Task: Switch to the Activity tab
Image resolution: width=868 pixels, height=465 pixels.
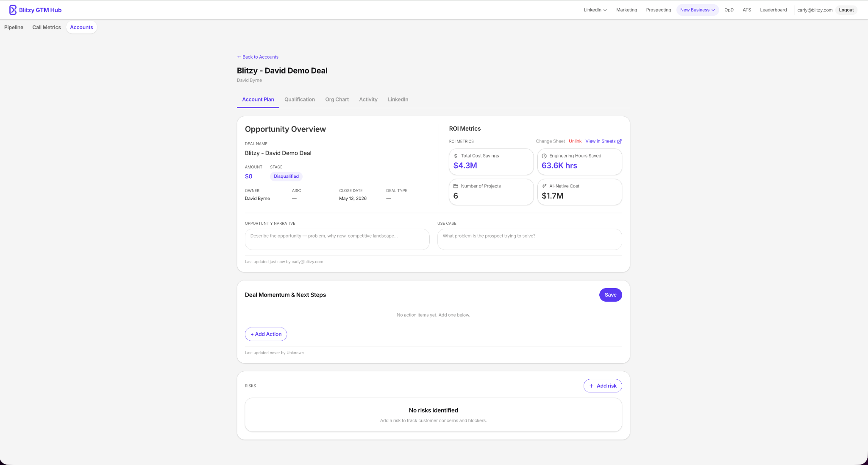Action: coord(368,99)
